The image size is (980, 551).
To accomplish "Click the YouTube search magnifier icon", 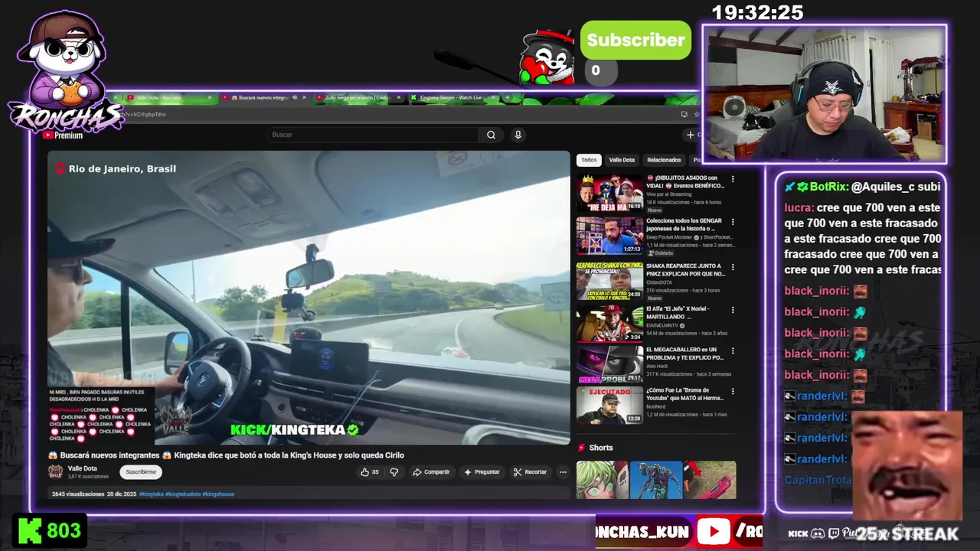I will 491,135.
